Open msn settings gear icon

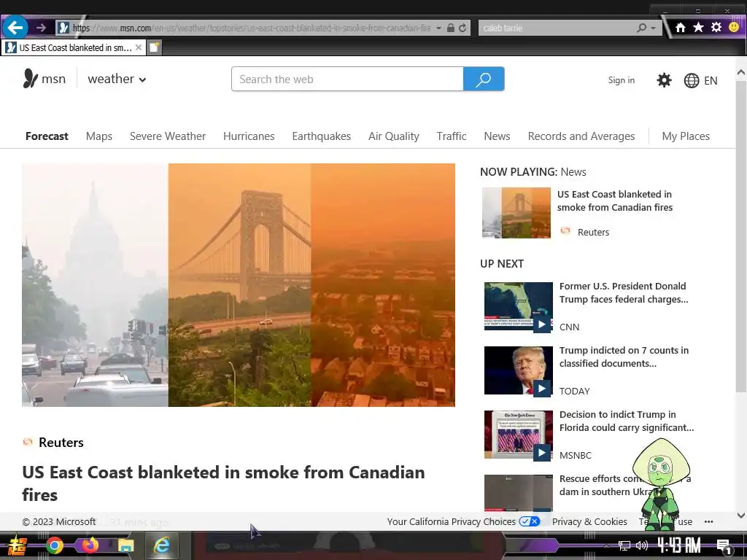[664, 80]
